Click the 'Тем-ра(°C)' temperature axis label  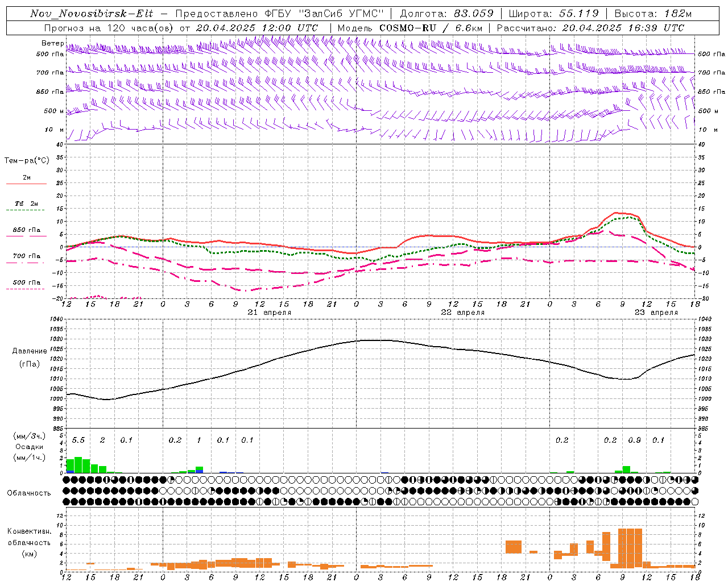click(x=27, y=161)
